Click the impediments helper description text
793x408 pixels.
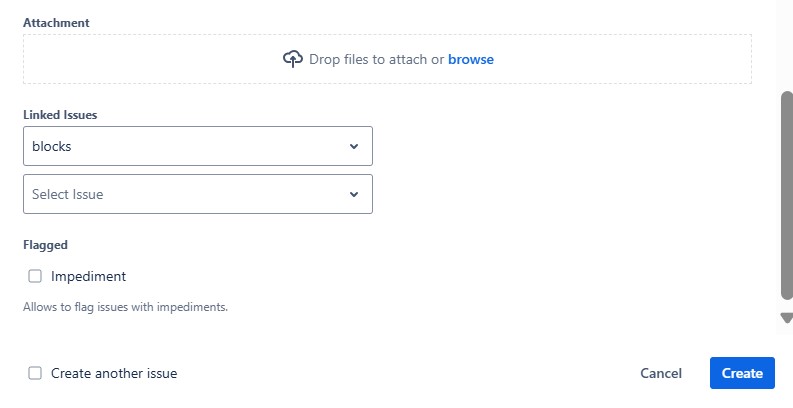coord(125,307)
